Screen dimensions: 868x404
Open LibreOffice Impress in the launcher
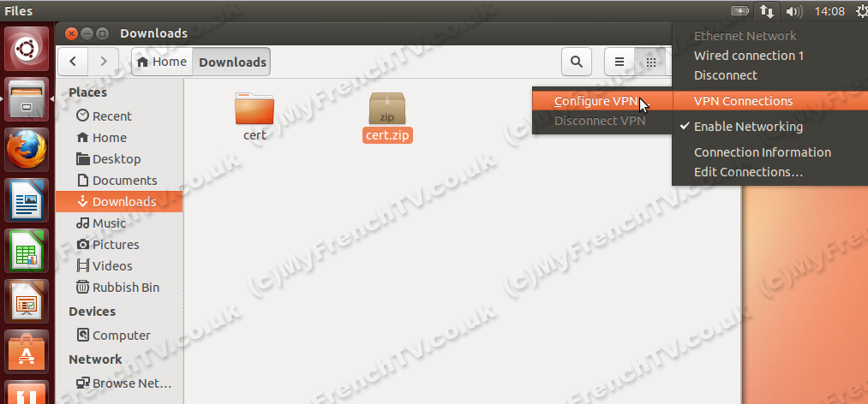pyautogui.click(x=27, y=300)
